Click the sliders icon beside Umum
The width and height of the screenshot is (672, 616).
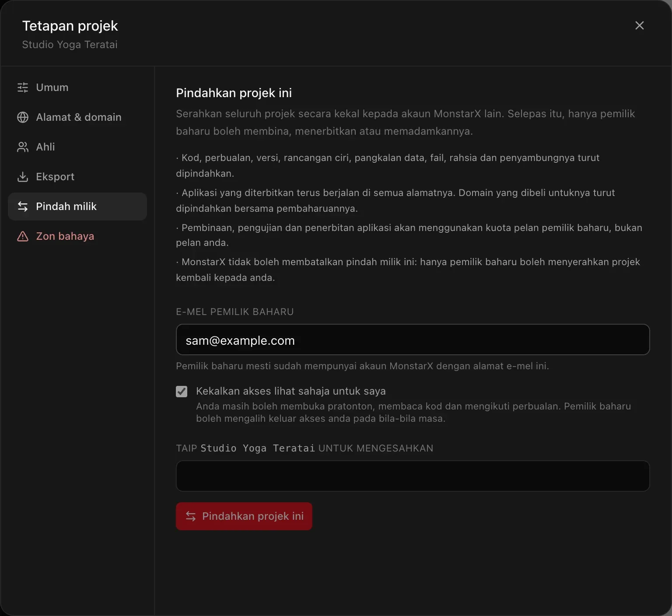23,87
